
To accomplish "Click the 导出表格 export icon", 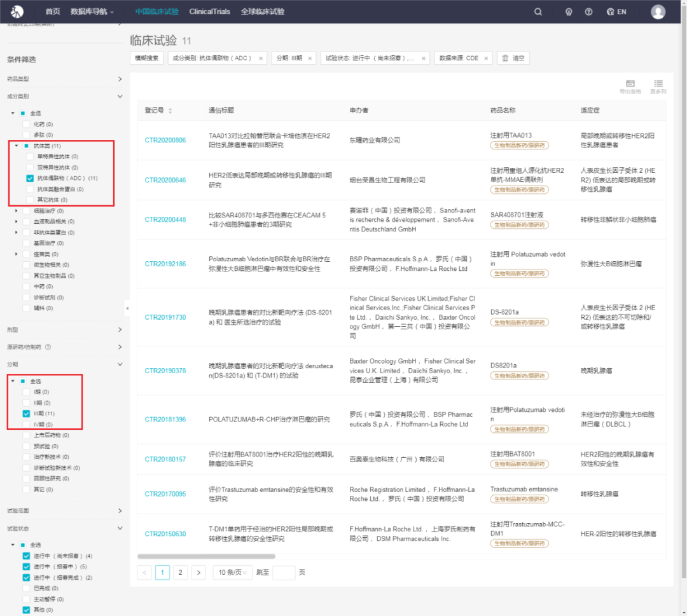I will (630, 86).
